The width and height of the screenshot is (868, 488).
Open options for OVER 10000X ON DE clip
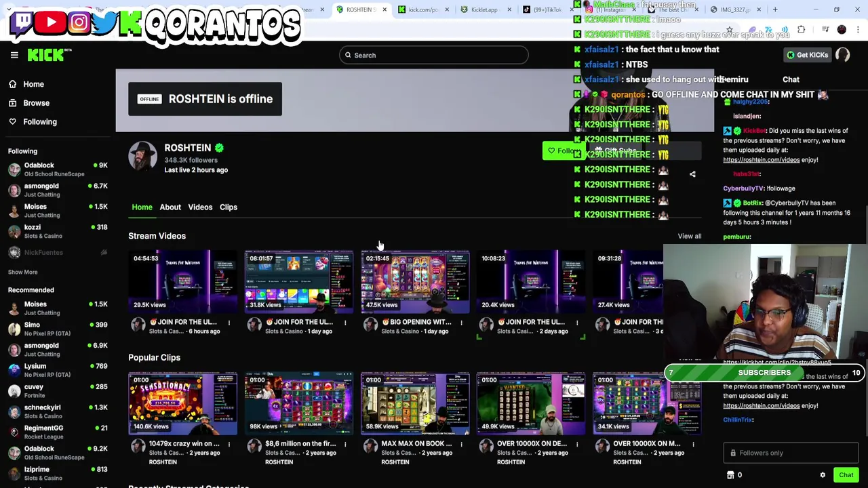pyautogui.click(x=577, y=444)
